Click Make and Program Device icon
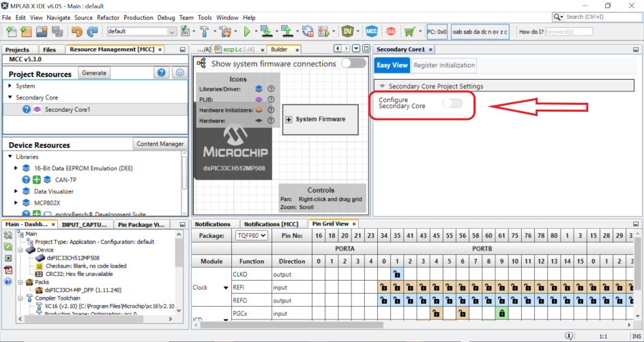 [x=266, y=31]
